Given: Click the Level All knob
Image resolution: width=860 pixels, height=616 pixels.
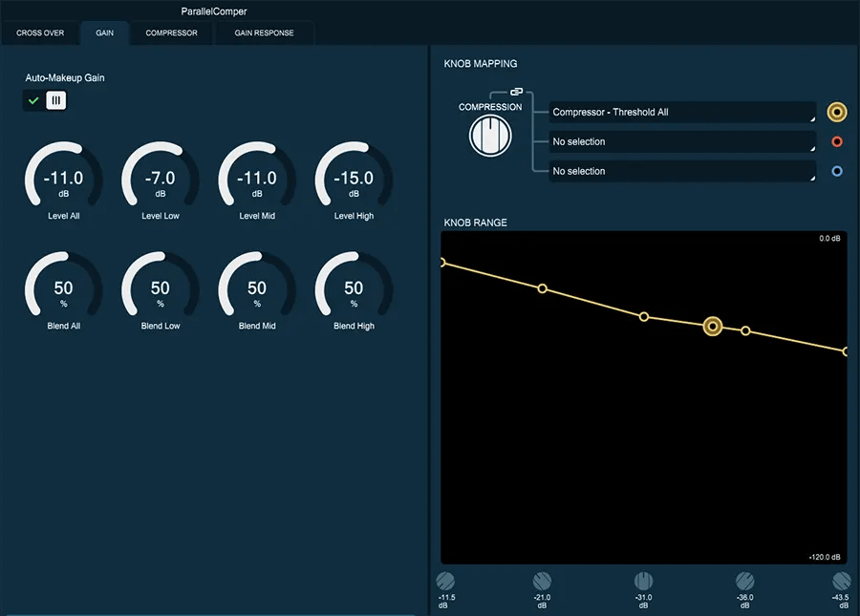Looking at the screenshot, I should click(63, 177).
